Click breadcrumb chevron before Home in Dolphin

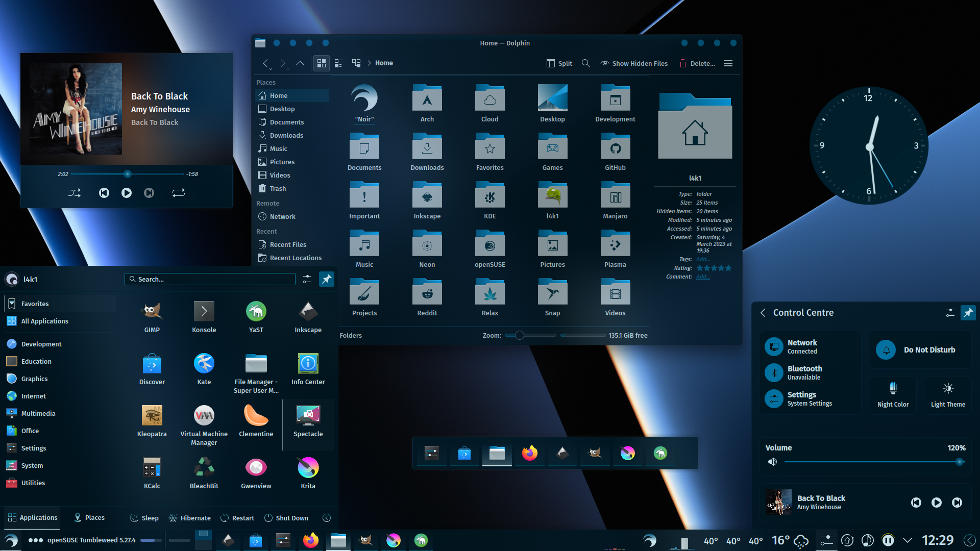pos(369,63)
